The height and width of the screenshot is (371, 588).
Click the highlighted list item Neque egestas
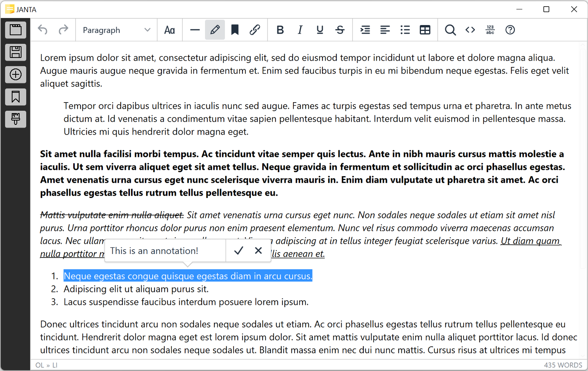[188, 276]
